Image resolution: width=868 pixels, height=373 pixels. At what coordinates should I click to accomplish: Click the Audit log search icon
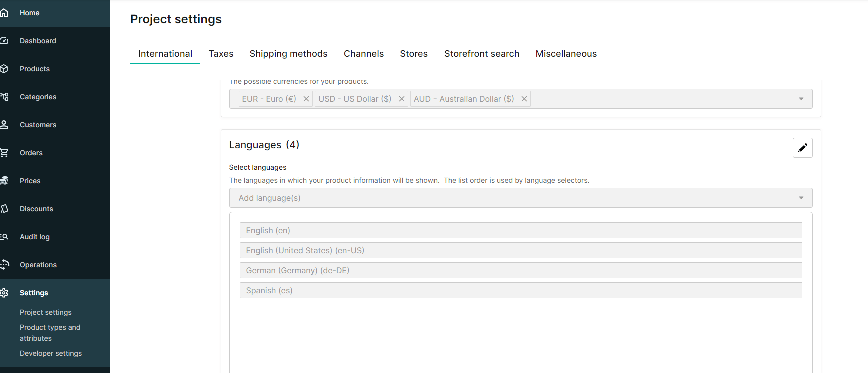[x=4, y=237]
